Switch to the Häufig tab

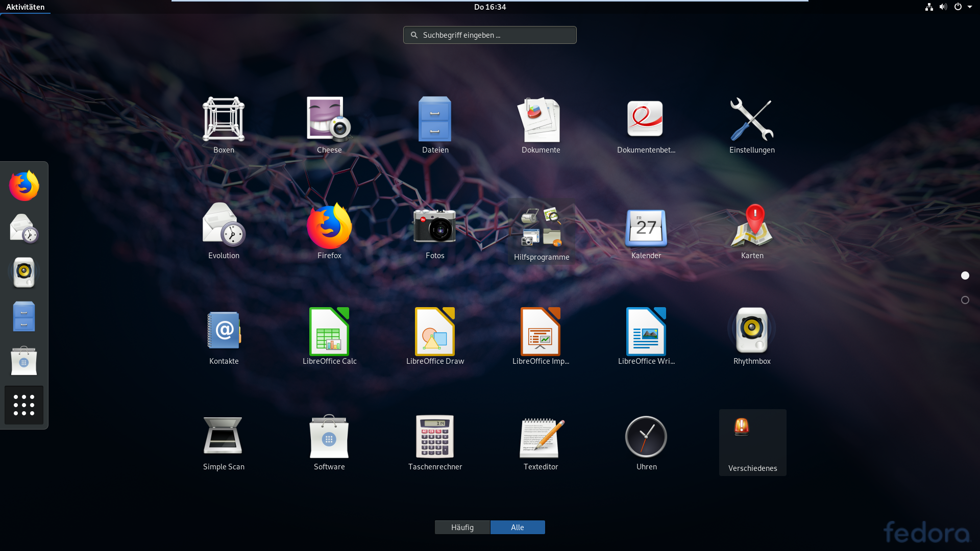tap(462, 528)
